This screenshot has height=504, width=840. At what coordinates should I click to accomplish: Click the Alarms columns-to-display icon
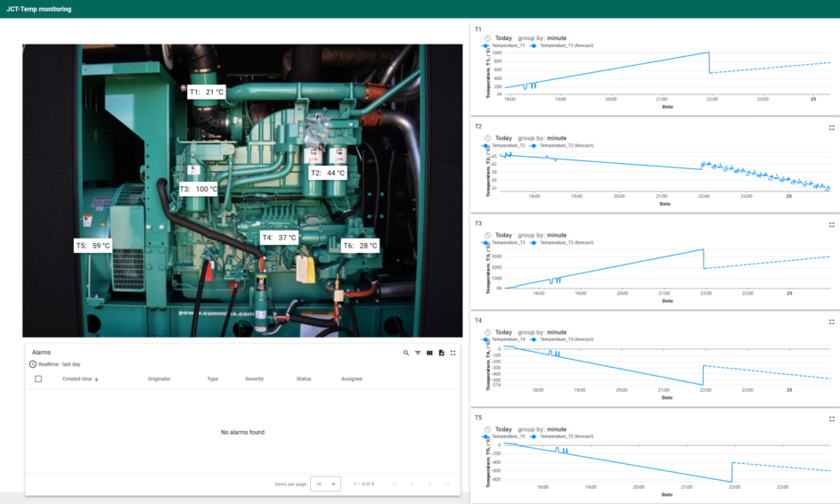[x=429, y=353]
